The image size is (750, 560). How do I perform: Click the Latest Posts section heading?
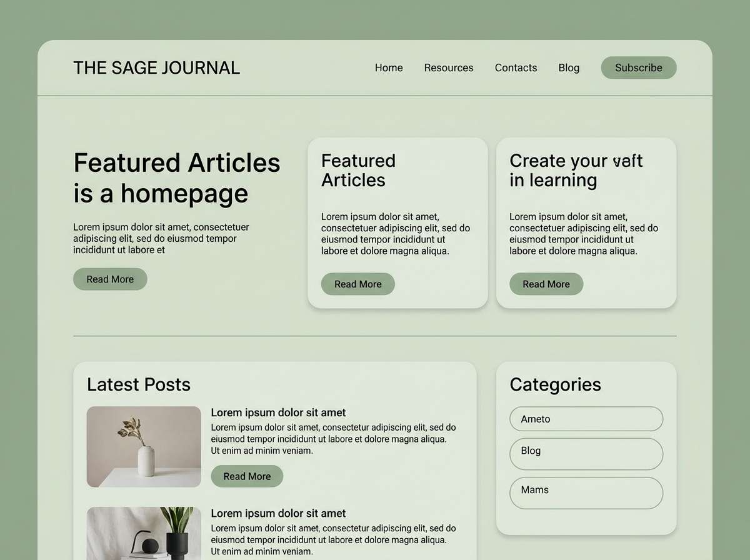pyautogui.click(x=138, y=384)
